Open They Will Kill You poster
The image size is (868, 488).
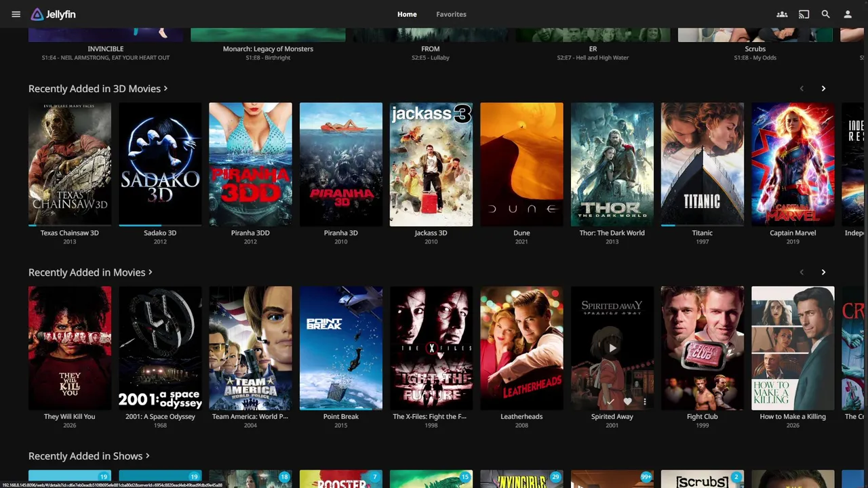pyautogui.click(x=70, y=348)
